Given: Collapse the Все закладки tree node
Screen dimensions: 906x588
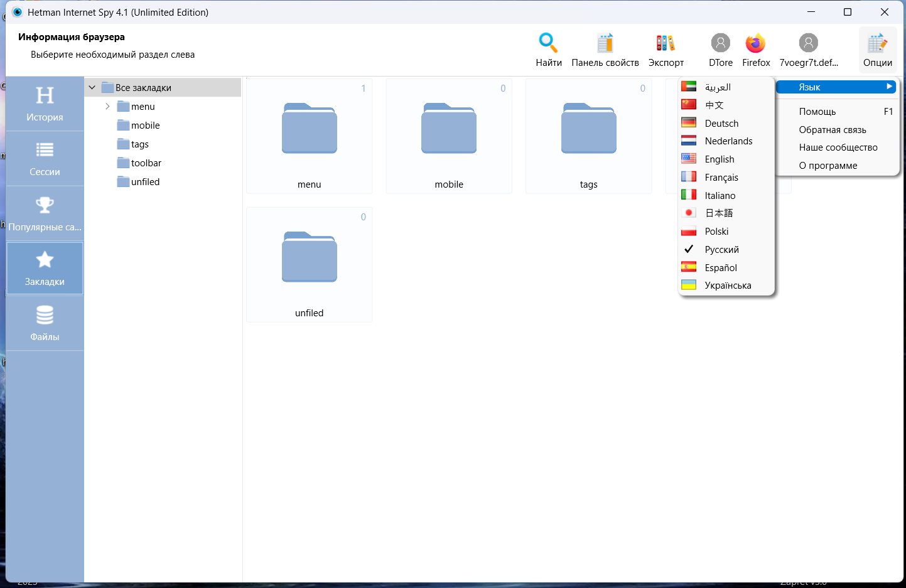Looking at the screenshot, I should [x=92, y=88].
